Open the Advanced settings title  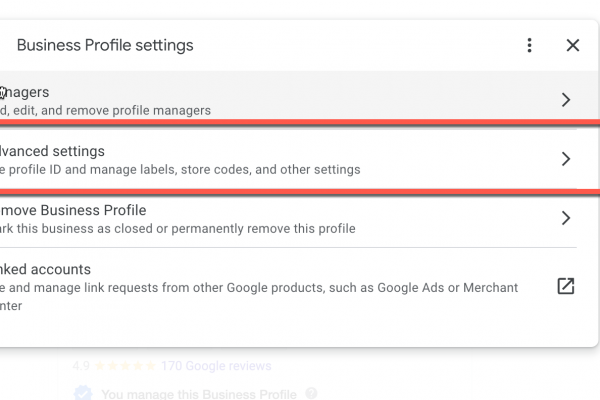coord(53,151)
